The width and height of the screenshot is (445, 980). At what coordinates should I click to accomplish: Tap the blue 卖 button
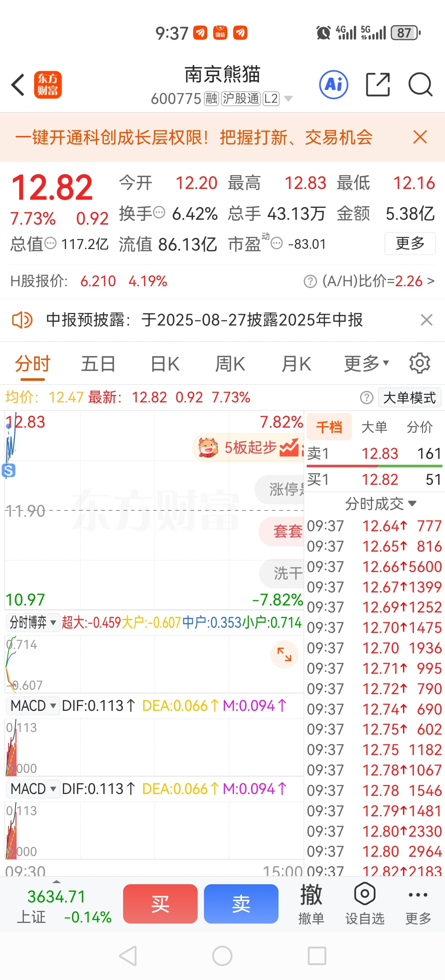click(x=241, y=904)
